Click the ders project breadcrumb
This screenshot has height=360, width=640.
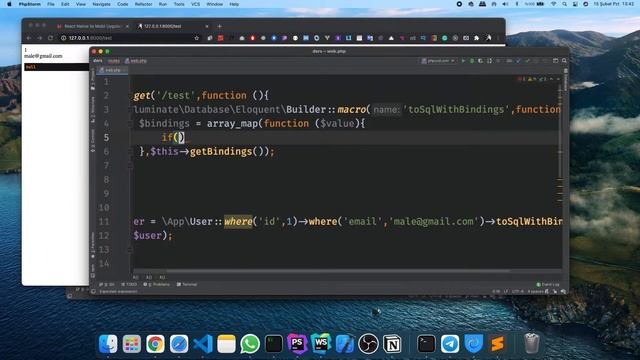coord(98,61)
